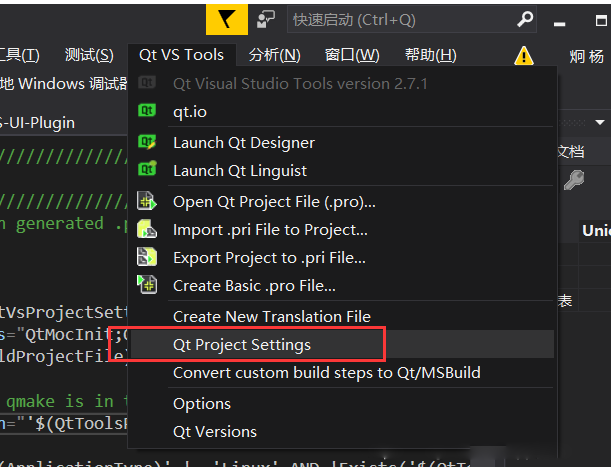Click the Open Qt Project File icon
The image size is (611, 470).
(147, 201)
